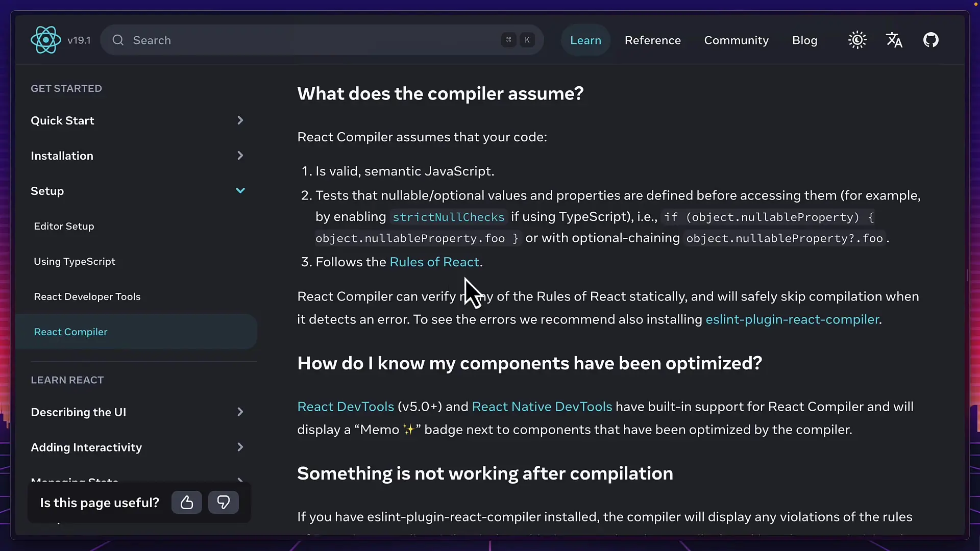Expand the Describing the UI chevron
The width and height of the screenshot is (980, 551).
tap(240, 412)
